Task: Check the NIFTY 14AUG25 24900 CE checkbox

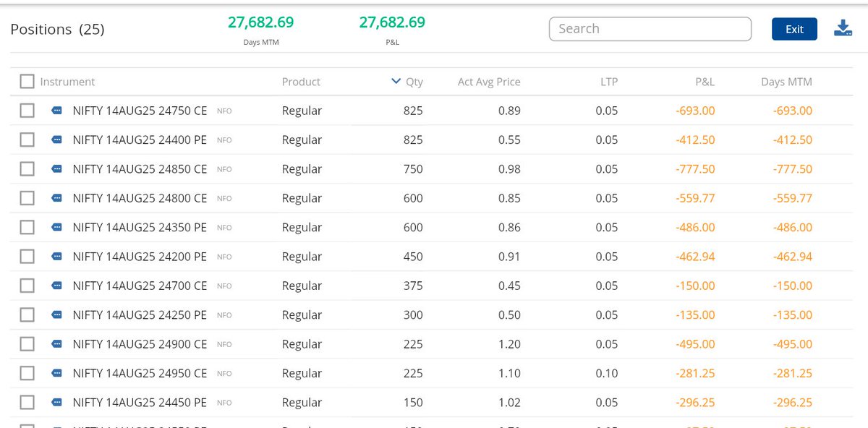Action: [27, 344]
